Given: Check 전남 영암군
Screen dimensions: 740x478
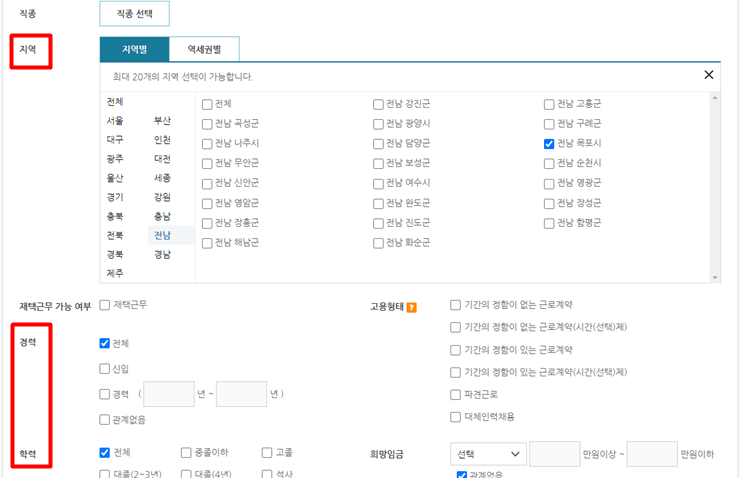Looking at the screenshot, I should (x=207, y=204).
